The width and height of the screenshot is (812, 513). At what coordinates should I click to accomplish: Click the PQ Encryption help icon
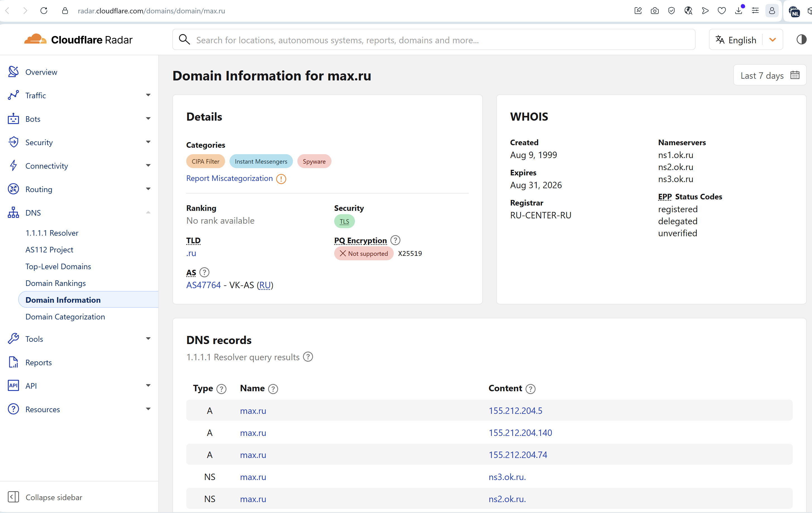[x=395, y=240]
